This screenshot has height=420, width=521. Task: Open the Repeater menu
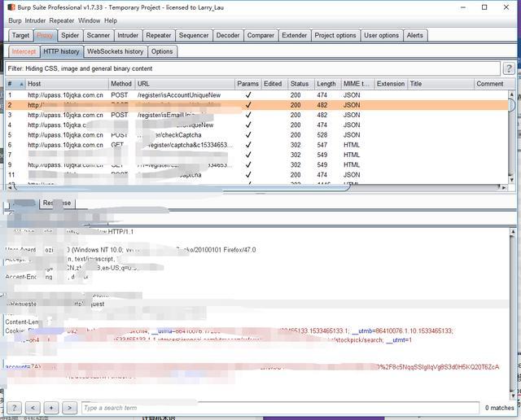pyautogui.click(x=62, y=20)
